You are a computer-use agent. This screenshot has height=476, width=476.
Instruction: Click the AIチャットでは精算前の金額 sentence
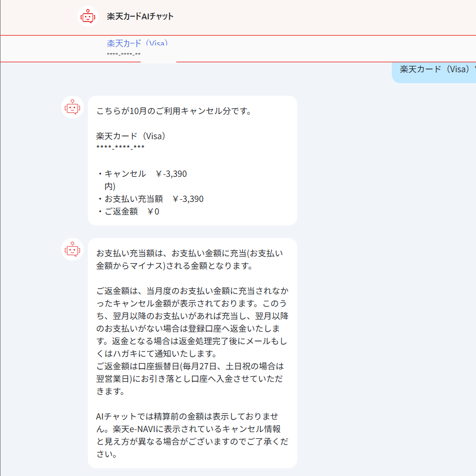tap(191, 416)
